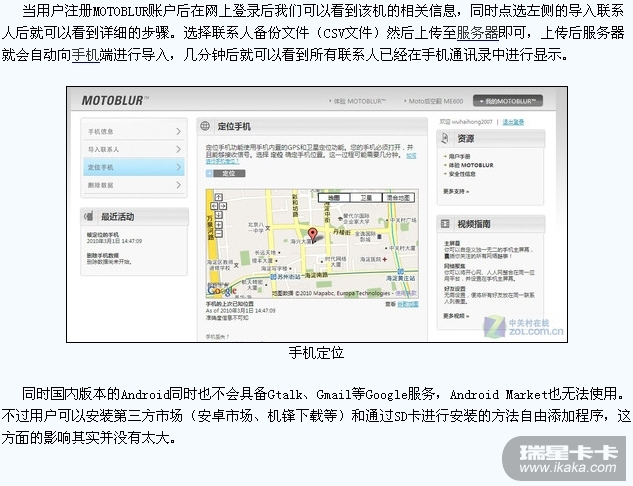
Task: Click the blue help link in 定位手机 description
Action: click(223, 161)
